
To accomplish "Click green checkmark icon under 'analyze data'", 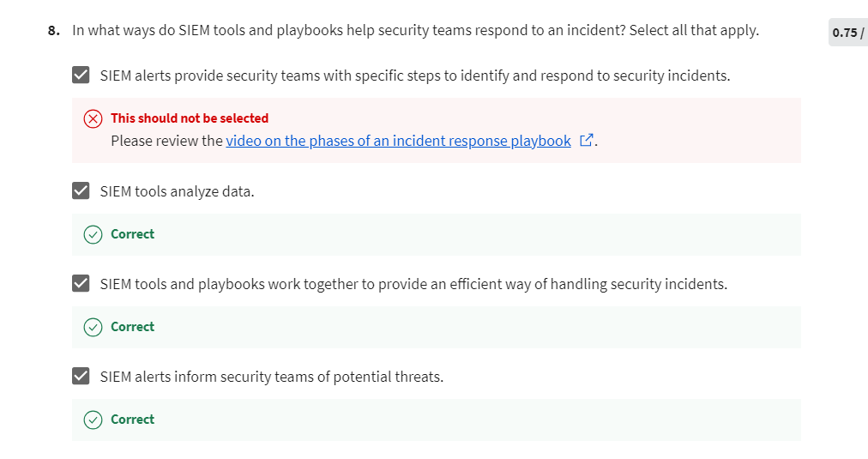I will [93, 235].
